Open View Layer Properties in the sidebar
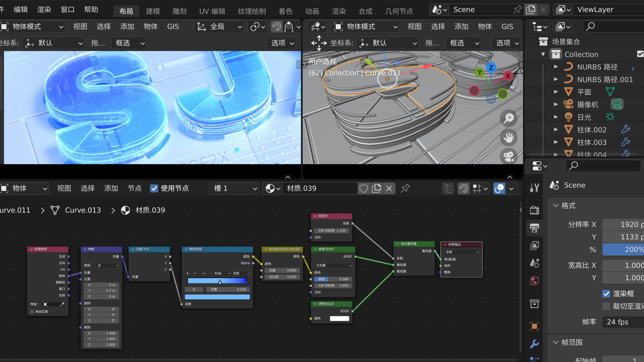644x362 pixels. tap(534, 245)
